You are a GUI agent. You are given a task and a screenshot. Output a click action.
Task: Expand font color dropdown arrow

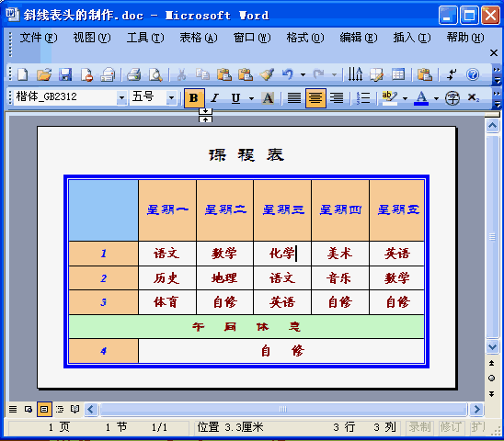pyautogui.click(x=436, y=98)
